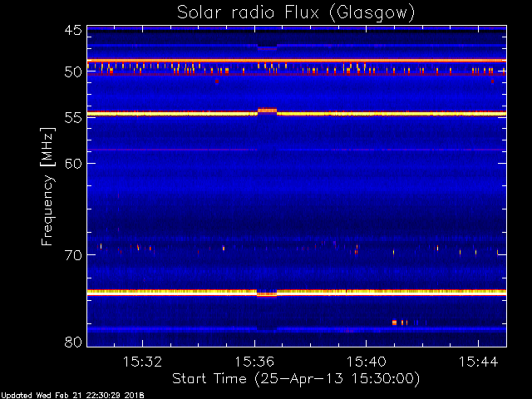
Task: Select the 60 frequency tick label
Action: click(x=73, y=163)
